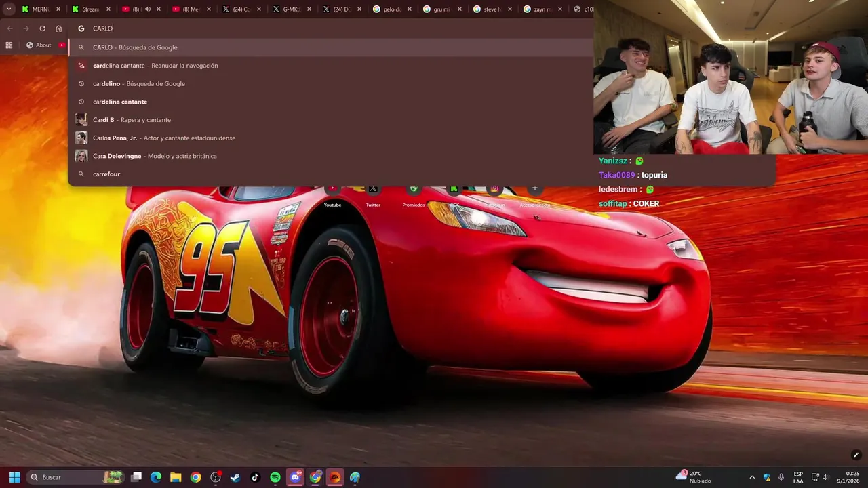Click the microphone icon in system tray
The width and height of the screenshot is (868, 488).
pyautogui.click(x=781, y=477)
